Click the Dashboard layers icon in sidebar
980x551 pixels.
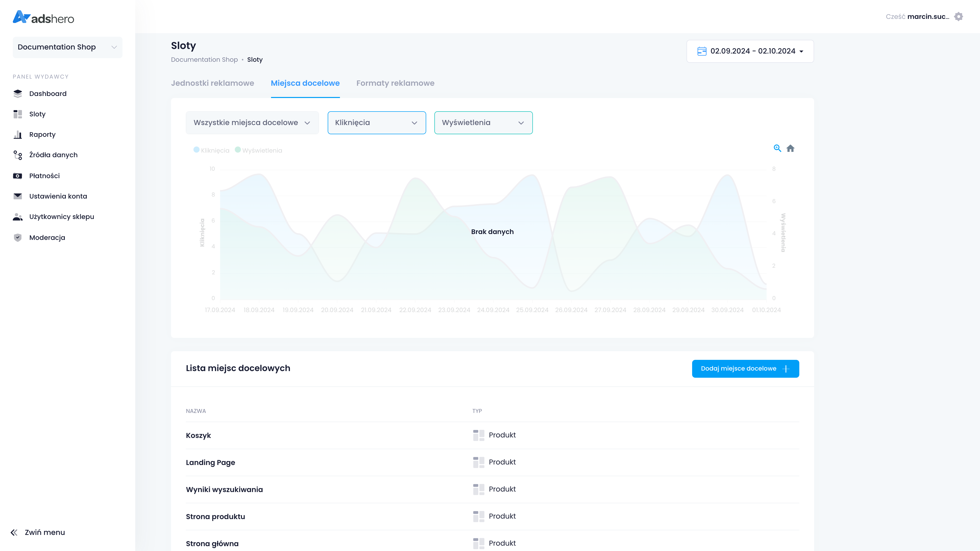18,94
